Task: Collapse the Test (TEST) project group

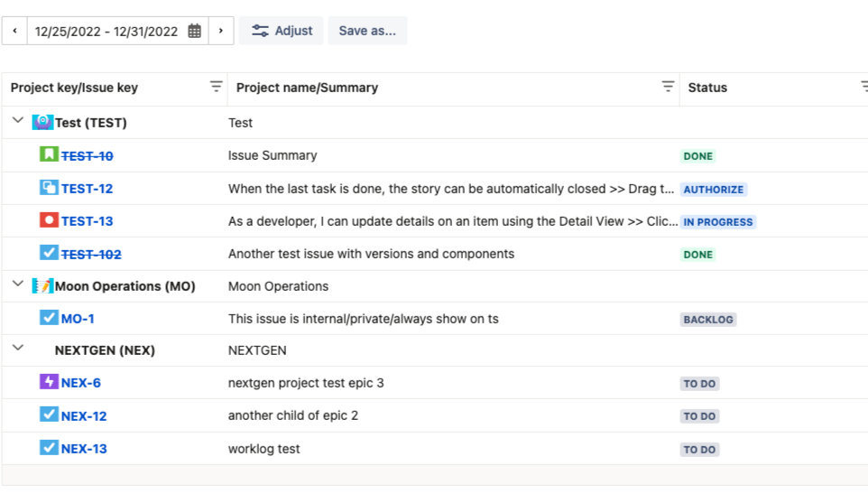Action: click(17, 120)
